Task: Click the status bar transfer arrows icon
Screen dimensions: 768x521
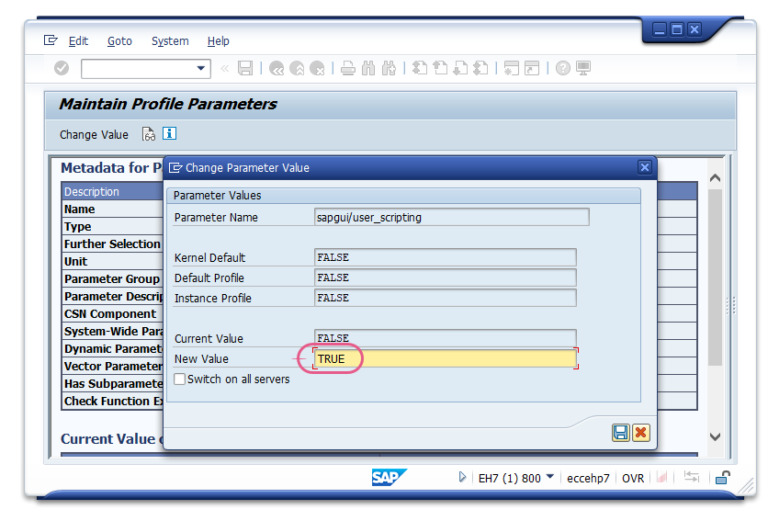Action: click(691, 476)
